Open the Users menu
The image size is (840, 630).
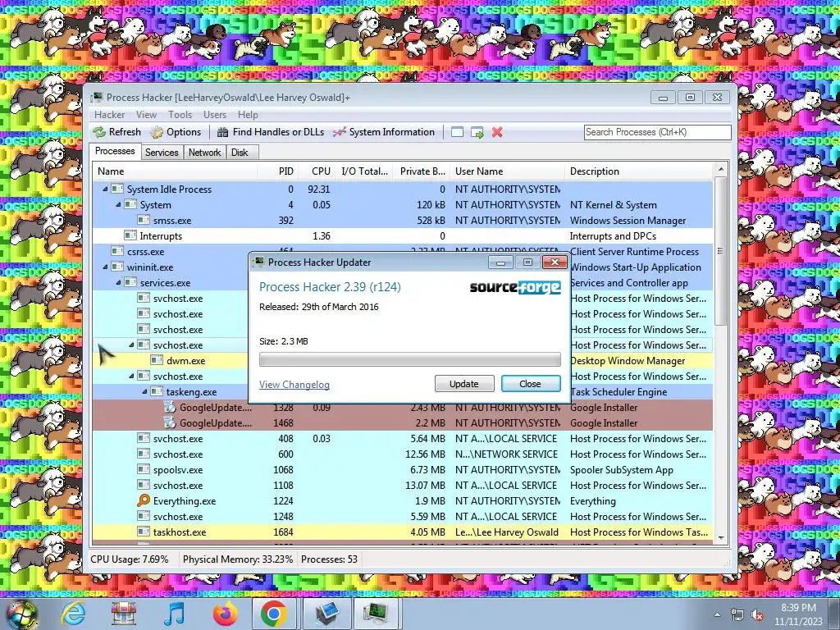215,115
